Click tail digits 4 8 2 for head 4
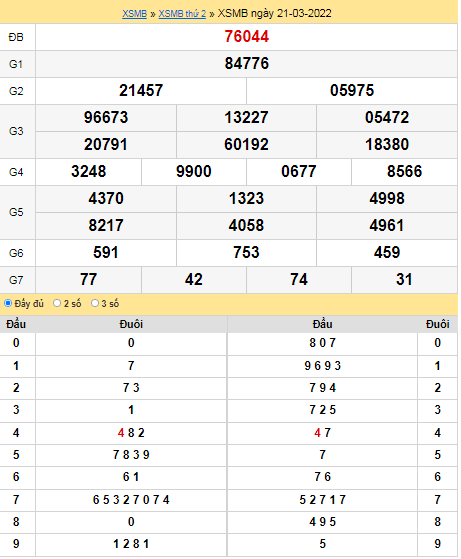Screen dimensions: 461x559 [x=131, y=432]
